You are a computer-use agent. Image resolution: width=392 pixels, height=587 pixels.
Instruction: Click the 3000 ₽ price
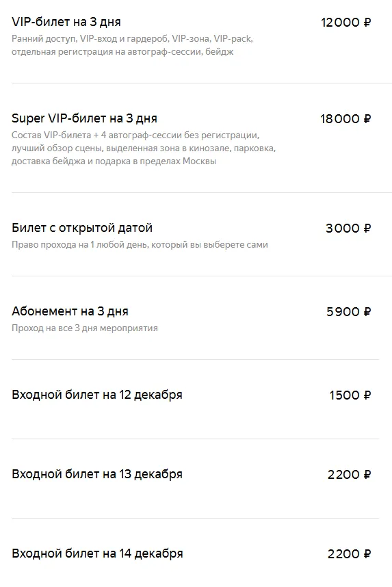[348, 229]
